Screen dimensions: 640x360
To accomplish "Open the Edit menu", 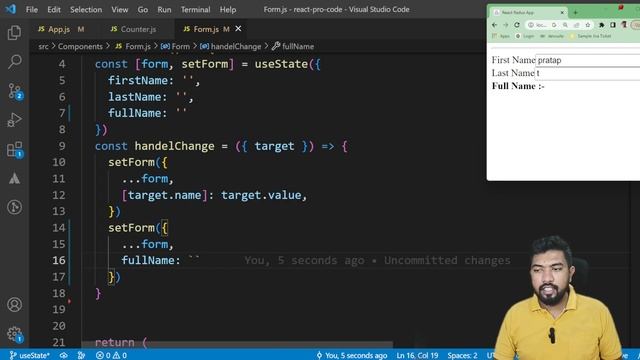I will coord(54,9).
